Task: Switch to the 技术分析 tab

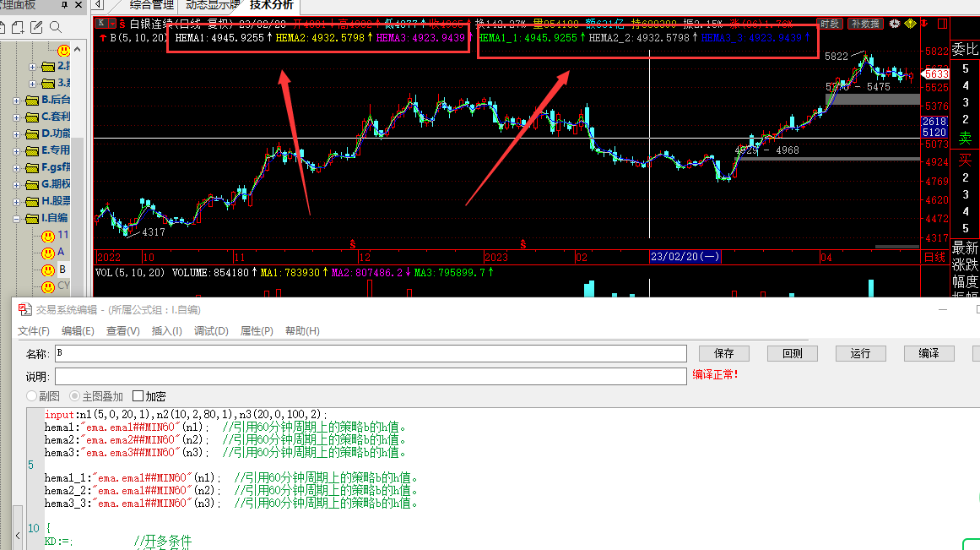Action: coord(271,6)
